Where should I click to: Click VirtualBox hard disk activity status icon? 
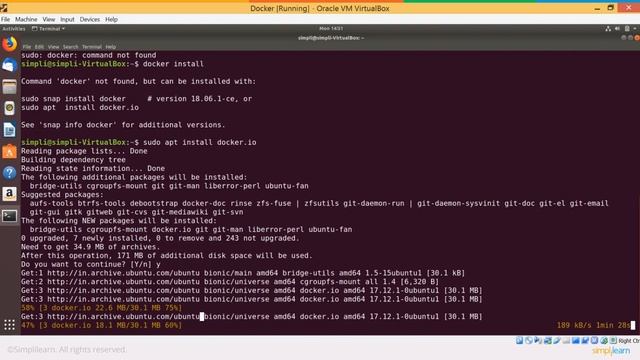click(519, 340)
